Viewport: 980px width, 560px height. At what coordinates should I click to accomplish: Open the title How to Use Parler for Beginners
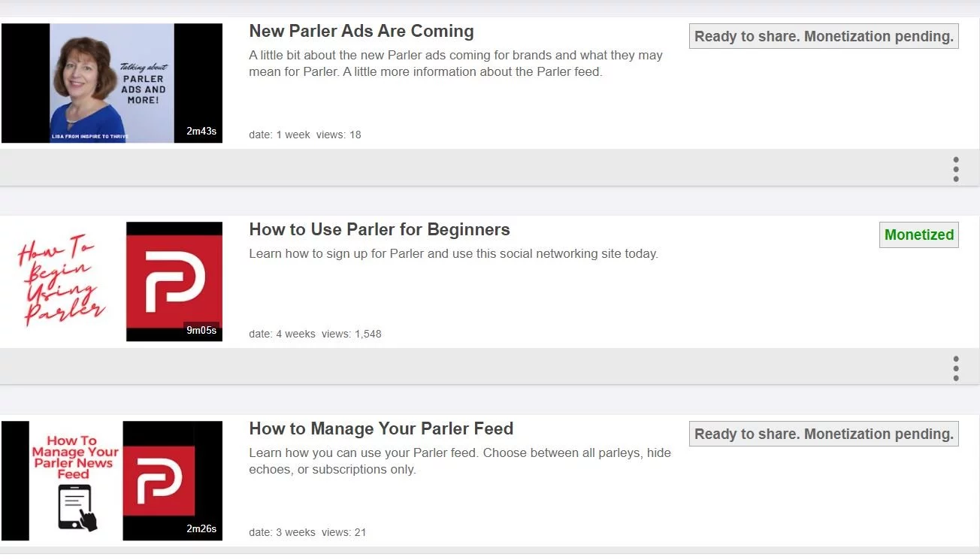click(380, 230)
